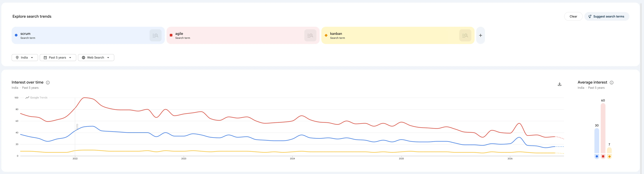Click the 2026 axis label
Image resolution: width=644 pixels, height=174 pixels.
pyautogui.click(x=510, y=159)
